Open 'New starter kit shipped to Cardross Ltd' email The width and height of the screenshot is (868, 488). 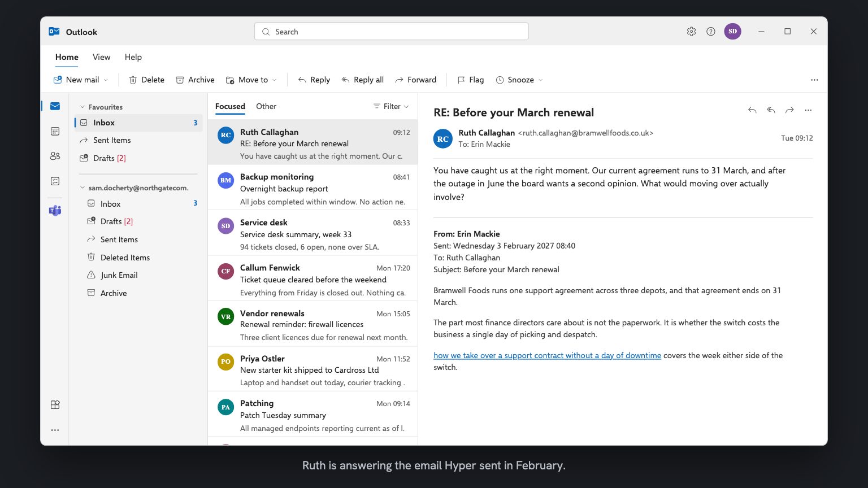tap(313, 369)
